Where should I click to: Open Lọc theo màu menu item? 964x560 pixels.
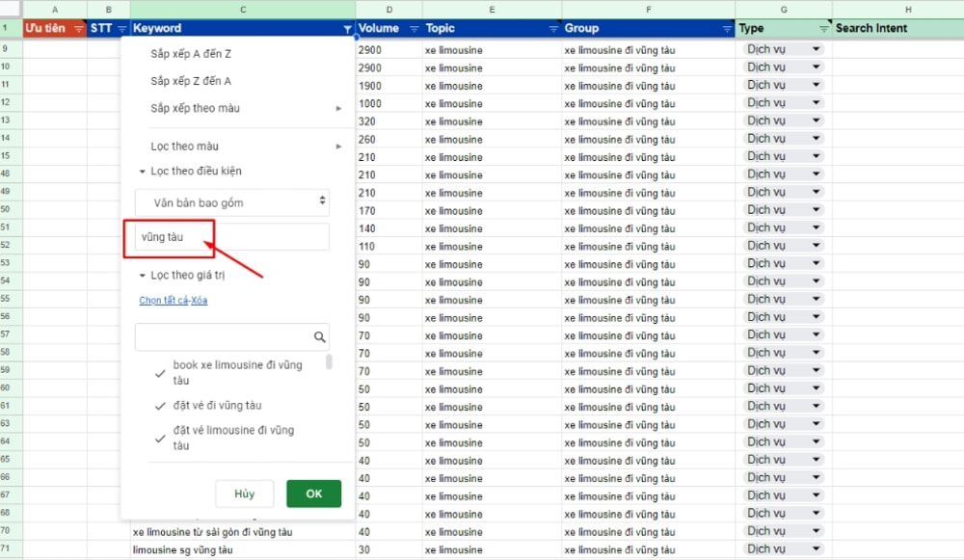184,147
